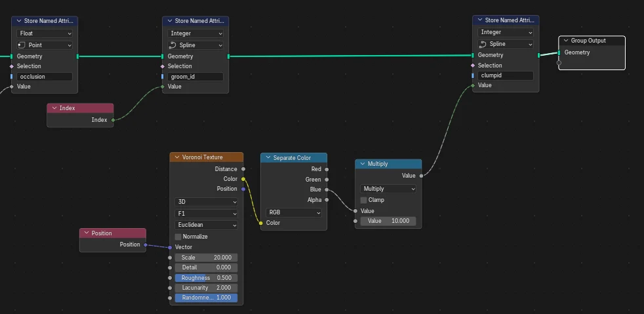Screen dimensions: 644x314
Task: Collapse the groom_id Store Named Attribute node
Action: (x=169, y=21)
